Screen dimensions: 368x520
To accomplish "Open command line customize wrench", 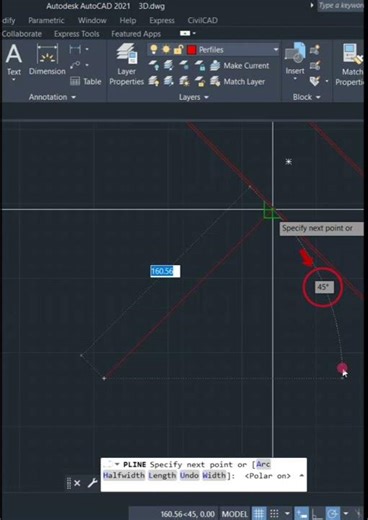I will coord(92,483).
